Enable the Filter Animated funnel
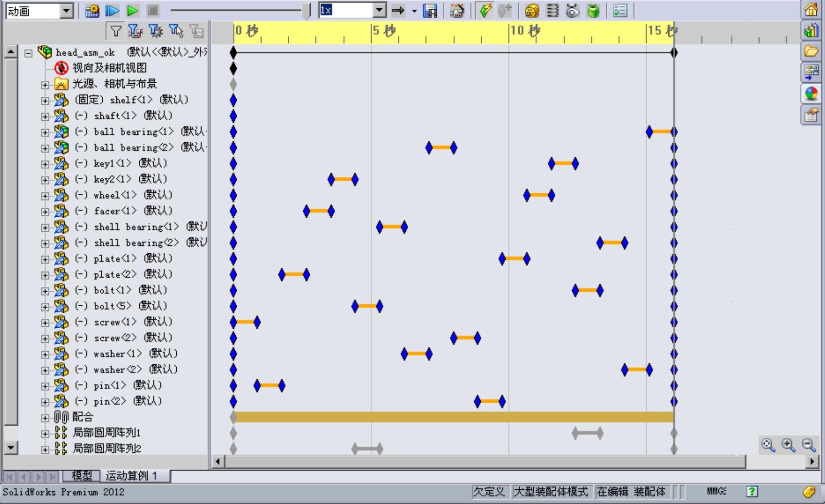The width and height of the screenshot is (825, 504). pyautogui.click(x=135, y=32)
